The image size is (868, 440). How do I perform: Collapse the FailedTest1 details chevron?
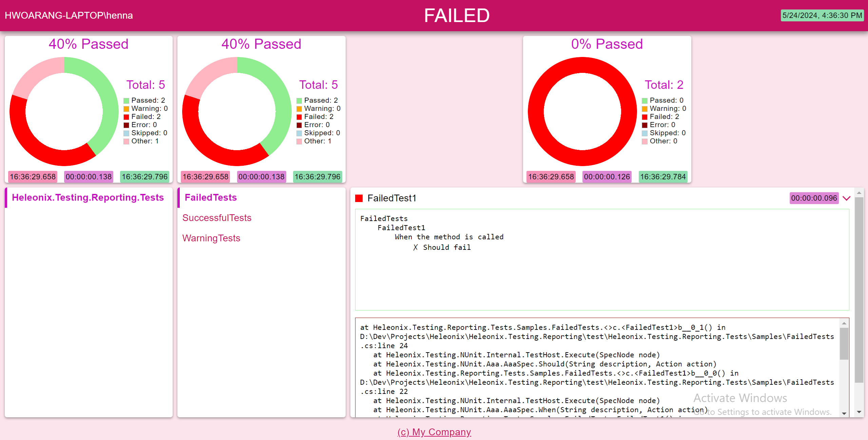tap(847, 198)
